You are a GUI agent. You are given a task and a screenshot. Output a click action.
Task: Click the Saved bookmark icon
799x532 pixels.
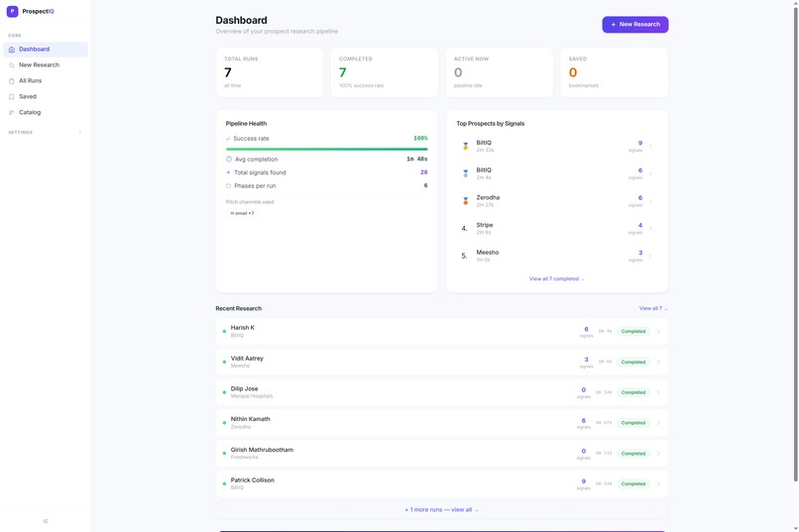(12, 97)
